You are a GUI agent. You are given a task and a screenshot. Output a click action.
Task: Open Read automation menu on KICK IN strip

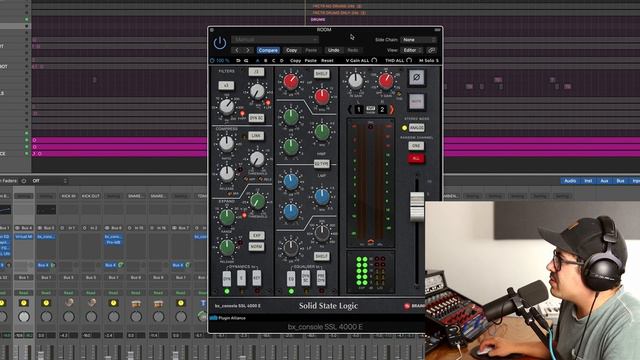[x=69, y=293]
